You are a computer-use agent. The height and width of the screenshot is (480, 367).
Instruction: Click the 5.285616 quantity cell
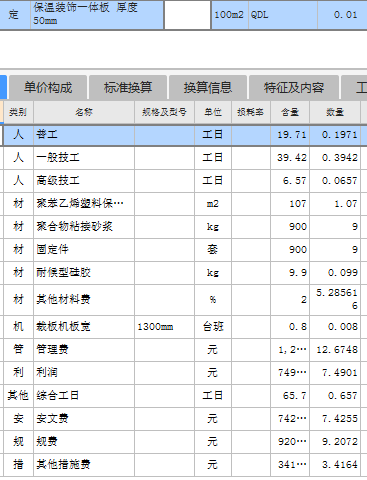[x=335, y=299]
